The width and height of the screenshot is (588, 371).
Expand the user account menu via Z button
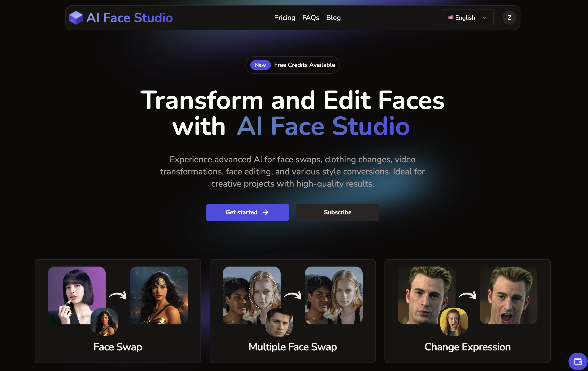[x=509, y=18]
